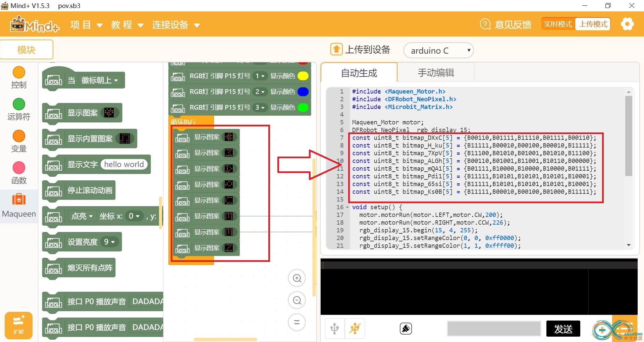Click the yellow color swatch in RGB block
This screenshot has width=644, height=342.
tap(303, 76)
